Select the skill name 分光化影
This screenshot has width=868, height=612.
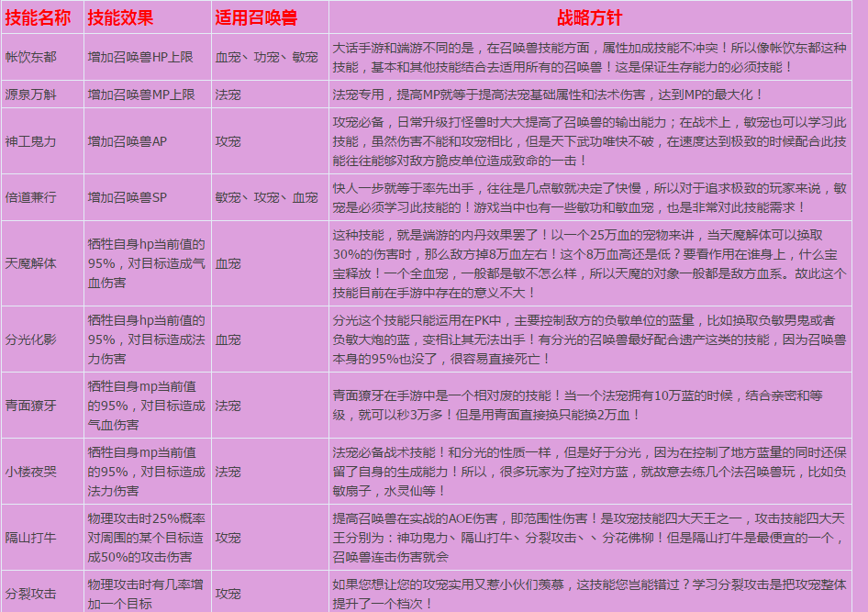(x=30, y=339)
